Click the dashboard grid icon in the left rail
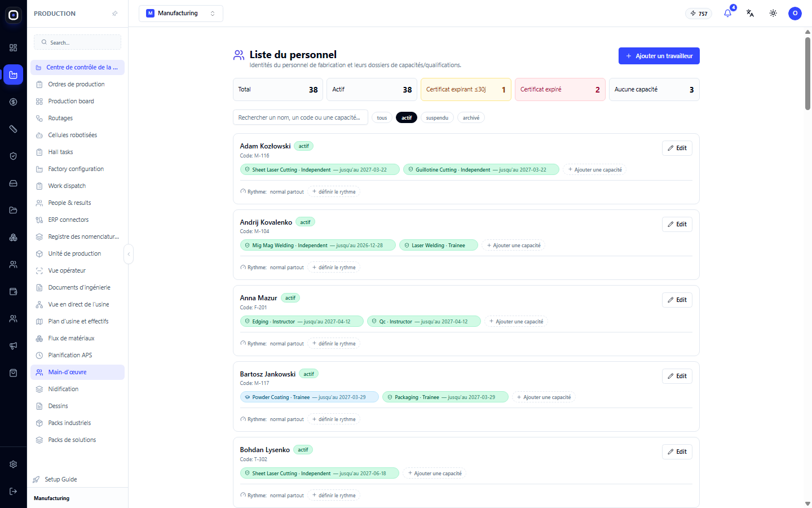Image resolution: width=812 pixels, height=508 pixels. (14, 47)
